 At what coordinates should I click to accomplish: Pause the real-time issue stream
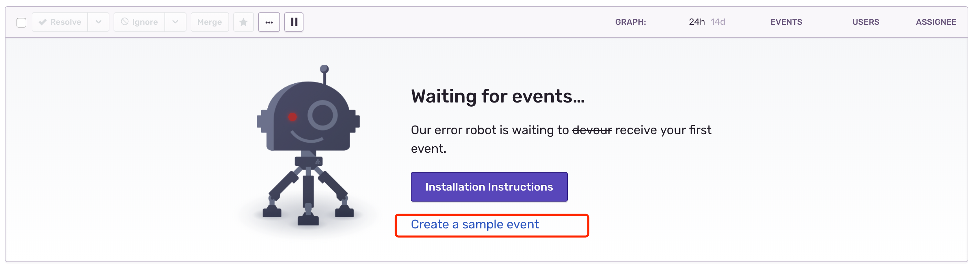293,22
